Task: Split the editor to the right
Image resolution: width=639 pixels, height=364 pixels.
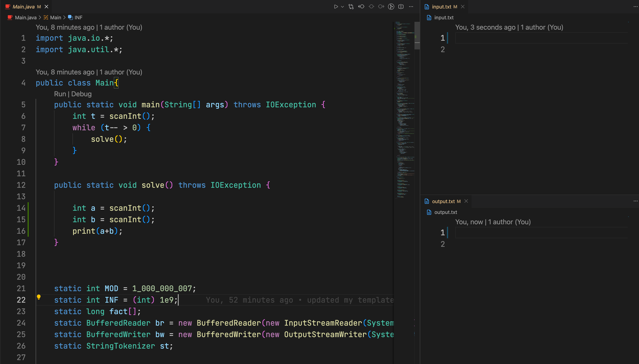Action: pos(401,7)
